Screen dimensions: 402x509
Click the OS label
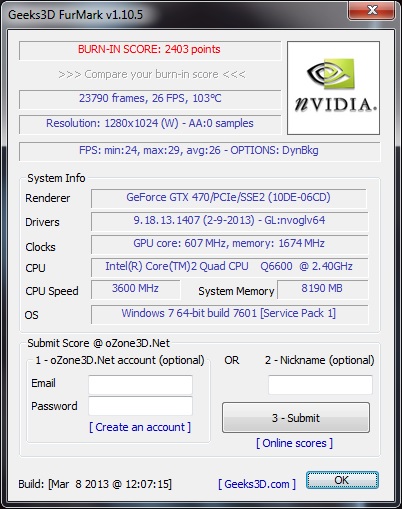click(x=32, y=315)
